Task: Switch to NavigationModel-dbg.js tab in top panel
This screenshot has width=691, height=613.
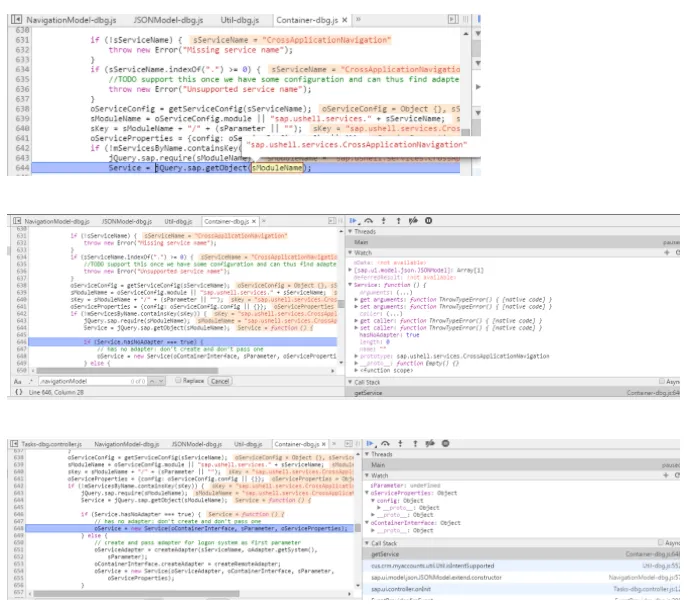Action: click(x=71, y=20)
